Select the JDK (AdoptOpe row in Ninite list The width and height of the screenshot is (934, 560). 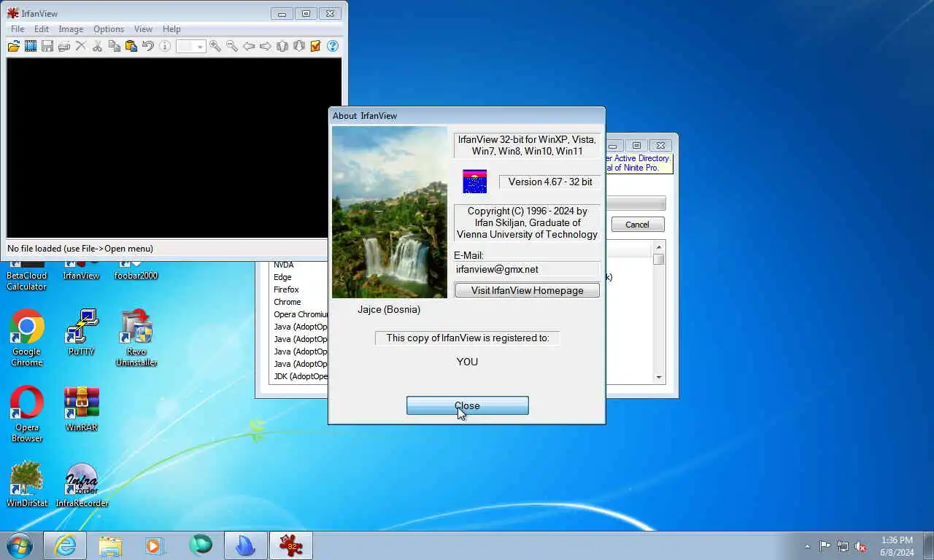[301, 376]
